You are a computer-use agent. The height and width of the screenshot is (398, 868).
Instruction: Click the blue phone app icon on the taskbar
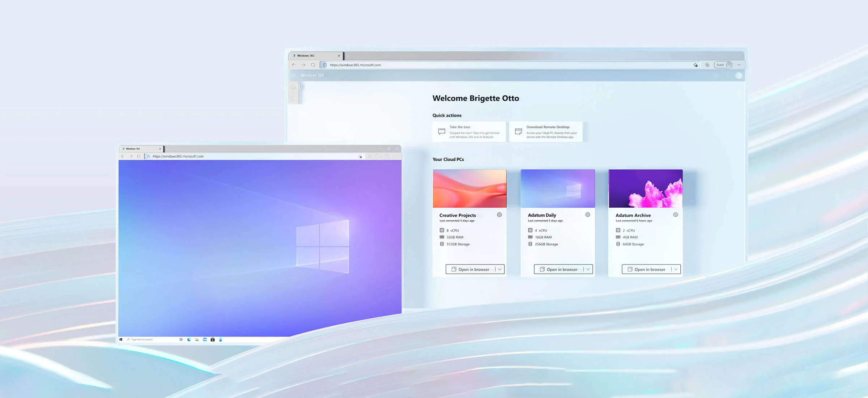(220, 339)
